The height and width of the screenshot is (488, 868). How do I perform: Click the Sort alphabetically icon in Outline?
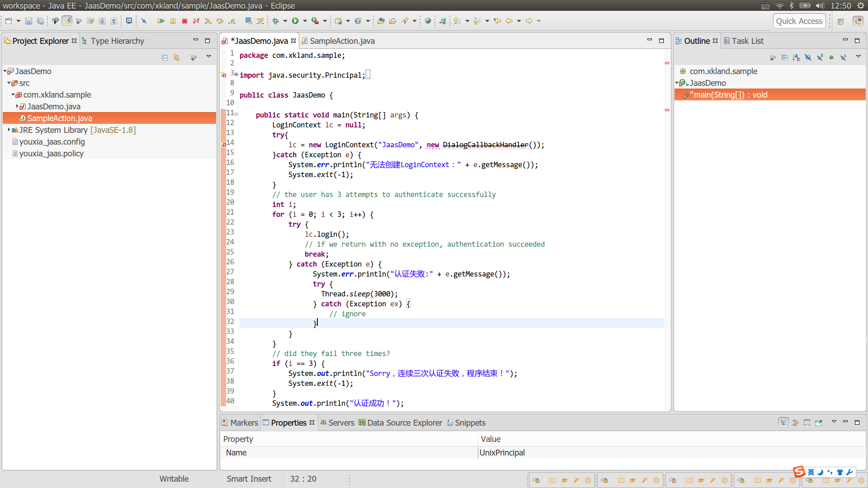click(x=796, y=57)
